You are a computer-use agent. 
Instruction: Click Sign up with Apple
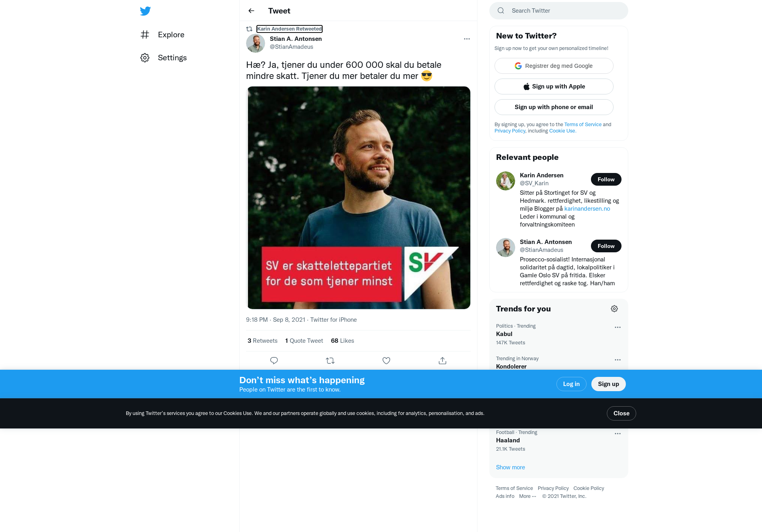tap(554, 86)
